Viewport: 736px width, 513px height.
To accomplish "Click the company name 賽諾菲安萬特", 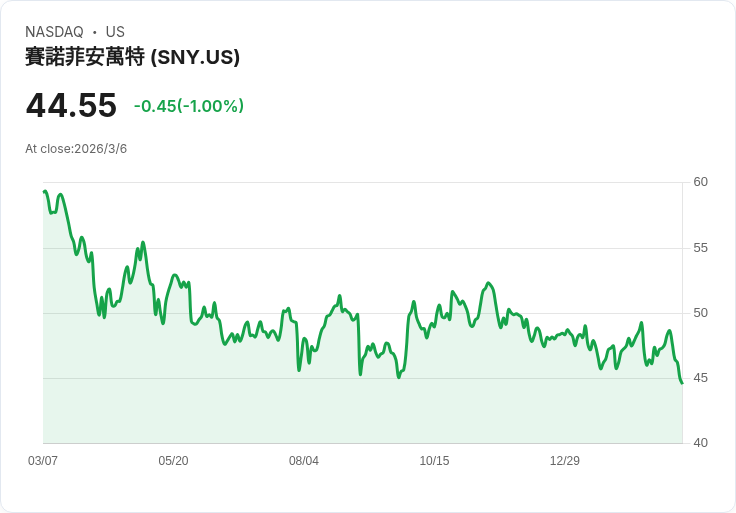I will tap(85, 58).
